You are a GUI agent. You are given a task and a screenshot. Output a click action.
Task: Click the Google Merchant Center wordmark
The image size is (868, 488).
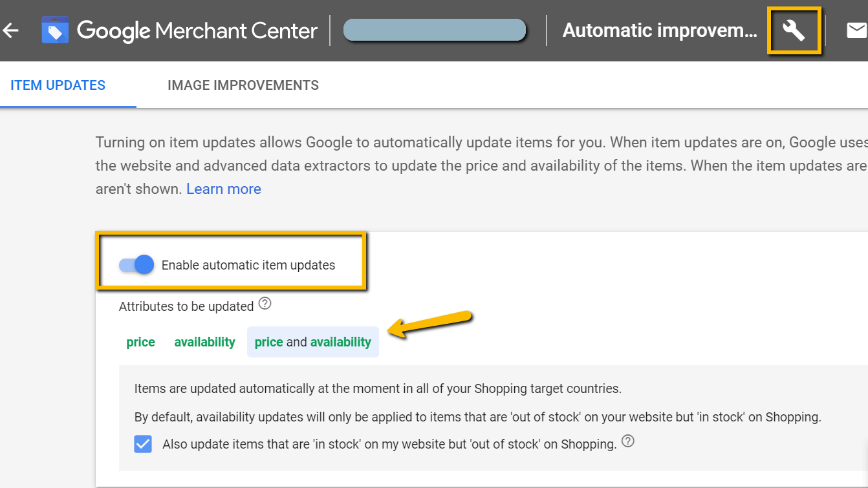197,30
